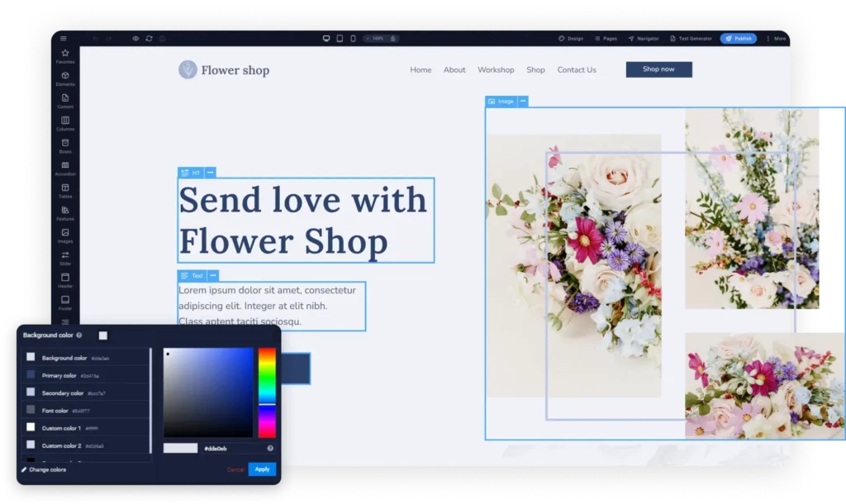The image size is (846, 504).
Task: Toggle desktop preview mode
Action: coord(326,38)
